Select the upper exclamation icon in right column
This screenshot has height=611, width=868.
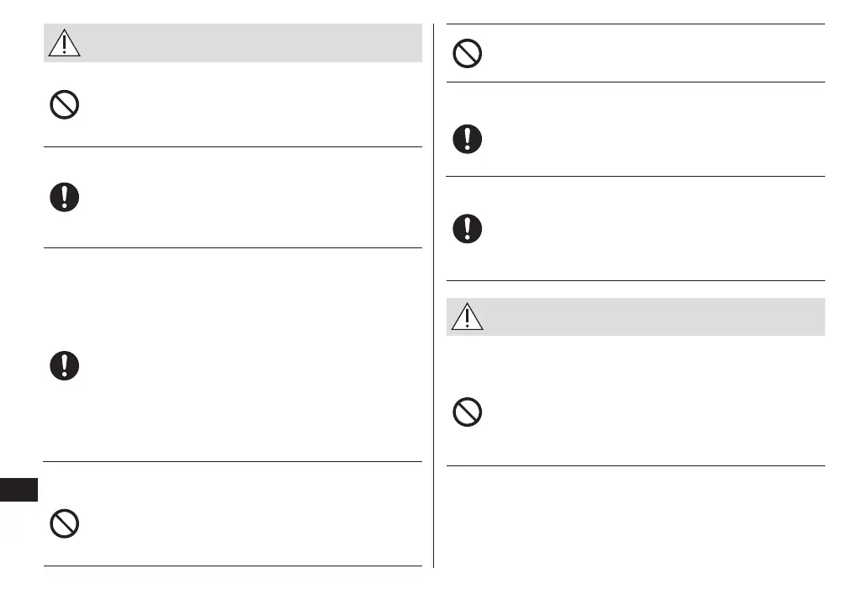pos(467,139)
